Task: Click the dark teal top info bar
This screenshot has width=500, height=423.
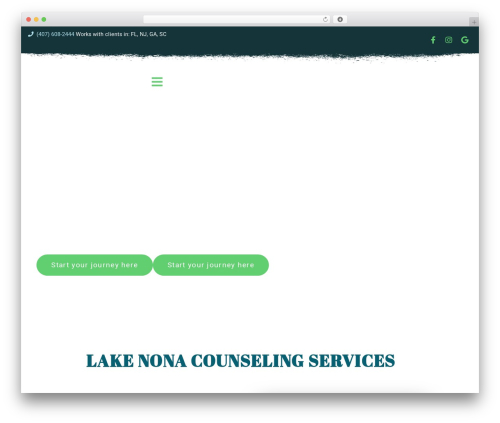Action: click(250, 40)
